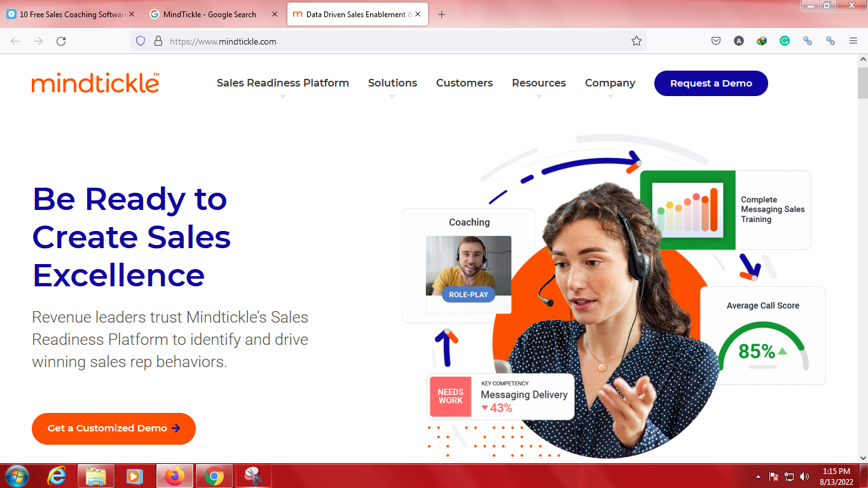Image resolution: width=868 pixels, height=488 pixels.
Task: Reload the Mindtickle page
Action: (61, 41)
